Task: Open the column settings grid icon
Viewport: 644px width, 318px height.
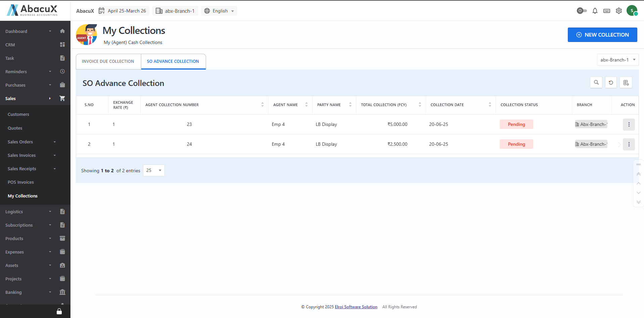Action: 626,83
